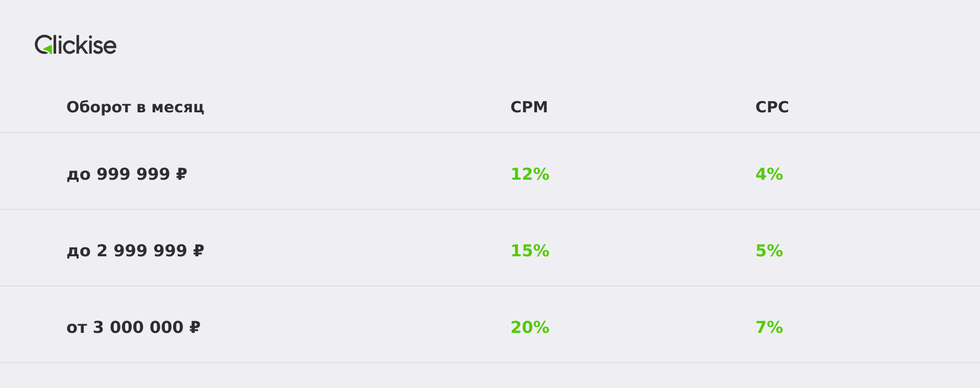Click the 4% CPC value

pos(769,174)
